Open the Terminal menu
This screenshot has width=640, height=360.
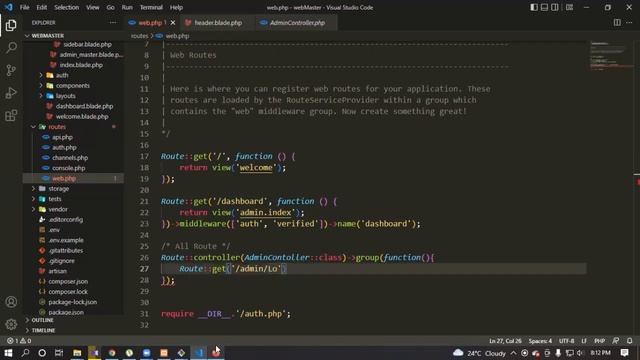[x=151, y=7]
